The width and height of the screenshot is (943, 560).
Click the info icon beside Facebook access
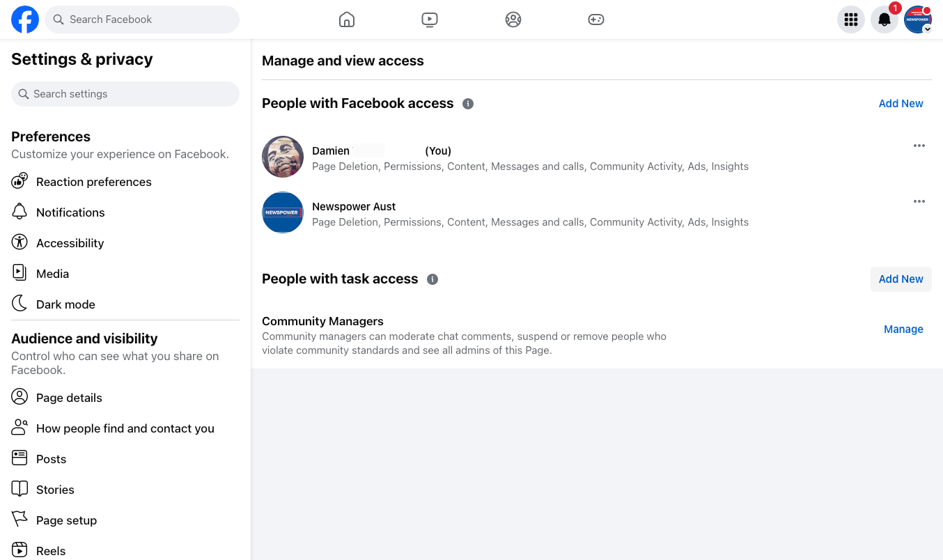pos(468,104)
